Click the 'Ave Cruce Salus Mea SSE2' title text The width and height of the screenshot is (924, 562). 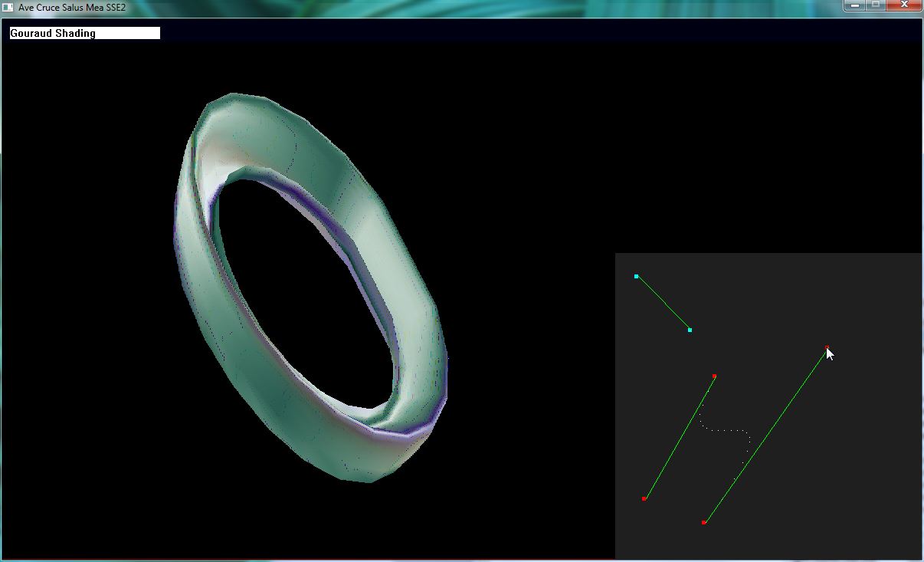tap(72, 7)
